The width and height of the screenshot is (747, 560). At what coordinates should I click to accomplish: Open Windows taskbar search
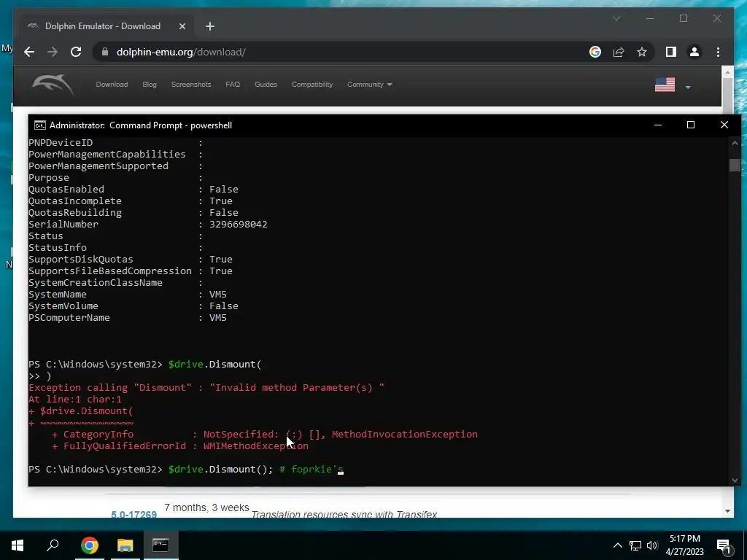pyautogui.click(x=53, y=545)
